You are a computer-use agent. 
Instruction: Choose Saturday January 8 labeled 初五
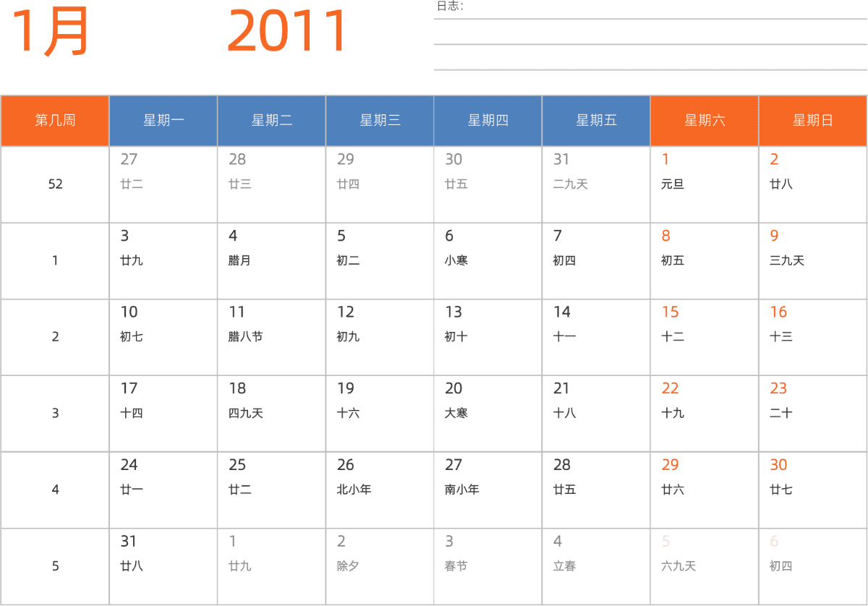tap(705, 261)
